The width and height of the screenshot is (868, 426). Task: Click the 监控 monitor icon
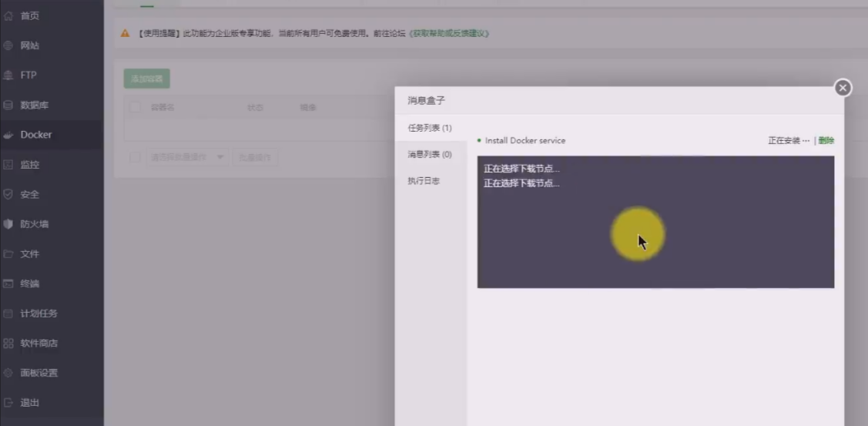[x=8, y=164]
